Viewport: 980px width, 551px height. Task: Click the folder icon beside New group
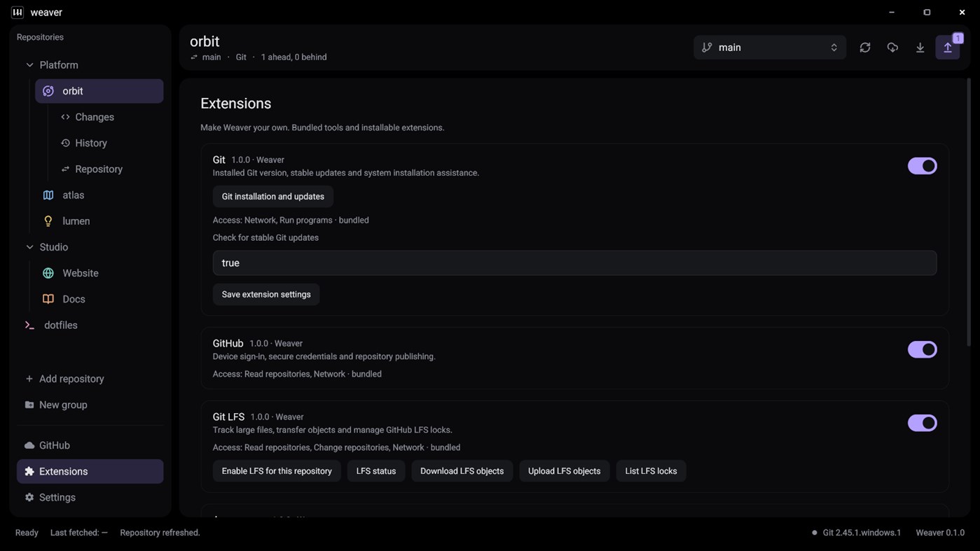tap(29, 405)
